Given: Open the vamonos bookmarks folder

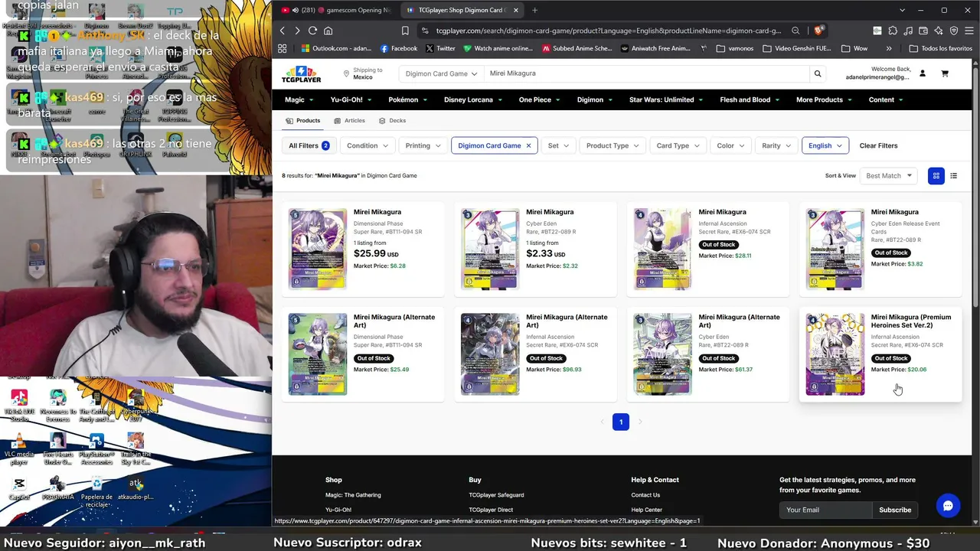Looking at the screenshot, I should tap(735, 48).
